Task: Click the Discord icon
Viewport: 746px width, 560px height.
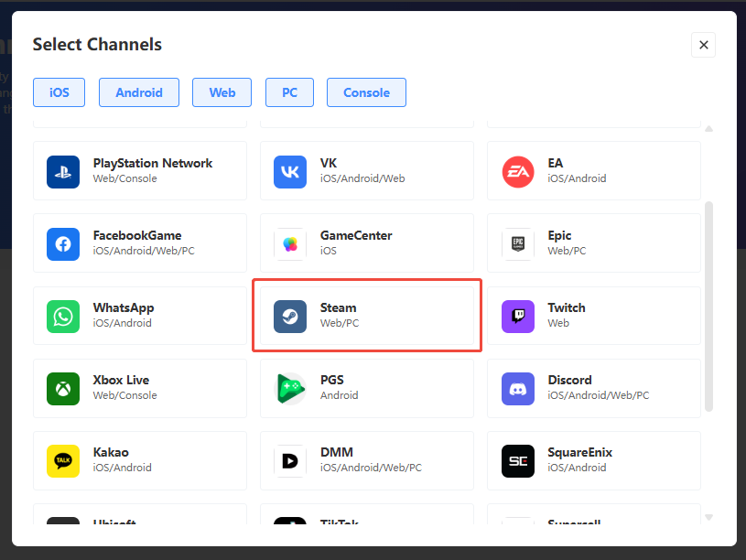Action: coord(517,388)
